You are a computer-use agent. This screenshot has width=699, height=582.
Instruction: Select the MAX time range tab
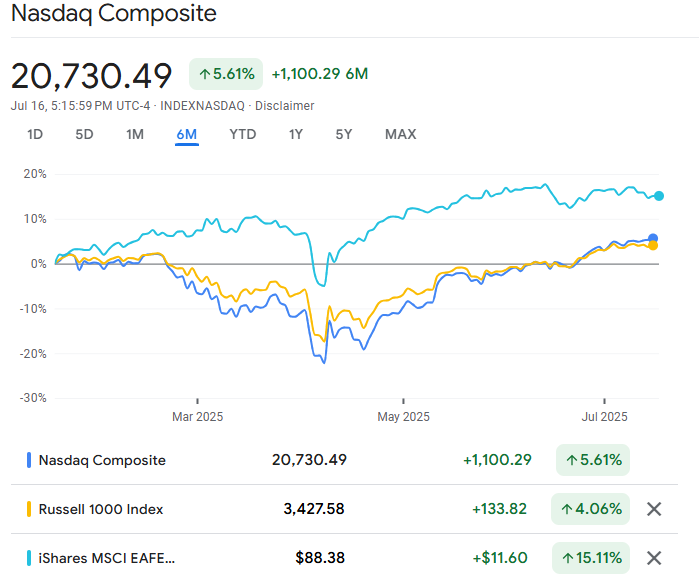point(401,134)
